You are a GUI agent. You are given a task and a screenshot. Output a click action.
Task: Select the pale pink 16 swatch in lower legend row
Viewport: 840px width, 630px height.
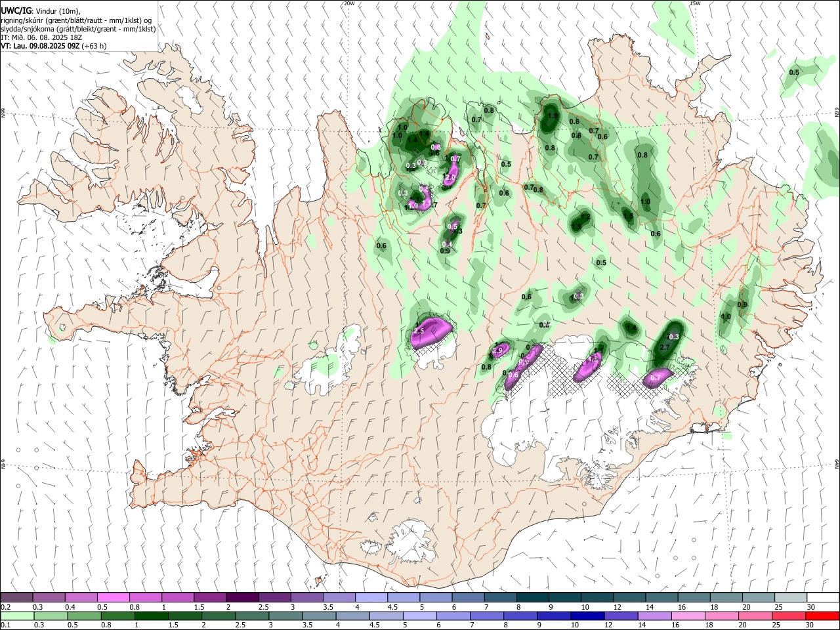coord(688,616)
